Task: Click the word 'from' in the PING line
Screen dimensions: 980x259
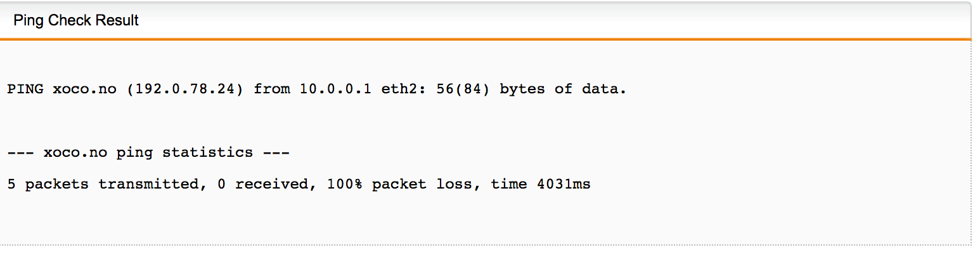Action: click(x=272, y=89)
